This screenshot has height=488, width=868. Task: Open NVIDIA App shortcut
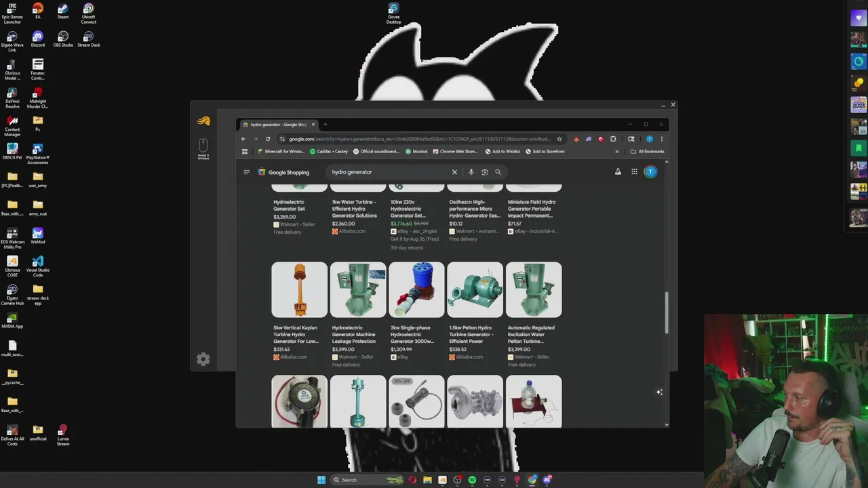[x=12, y=321]
